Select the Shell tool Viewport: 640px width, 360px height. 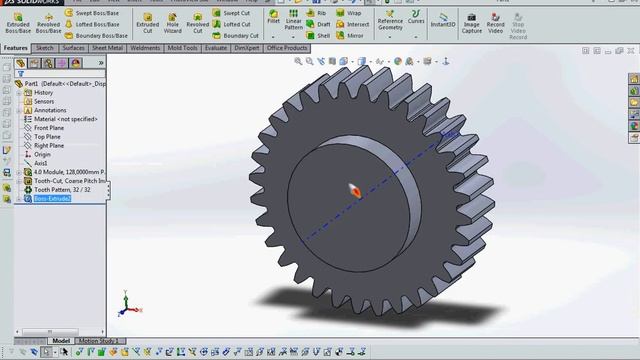coord(318,36)
